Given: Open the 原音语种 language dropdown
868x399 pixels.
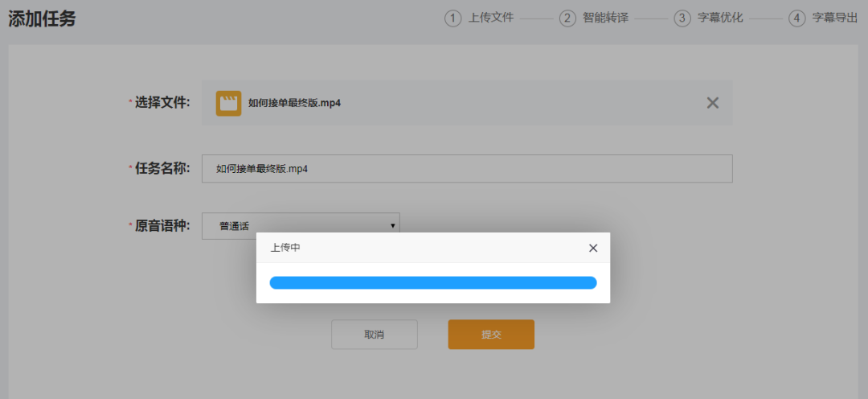Looking at the screenshot, I should click(300, 226).
